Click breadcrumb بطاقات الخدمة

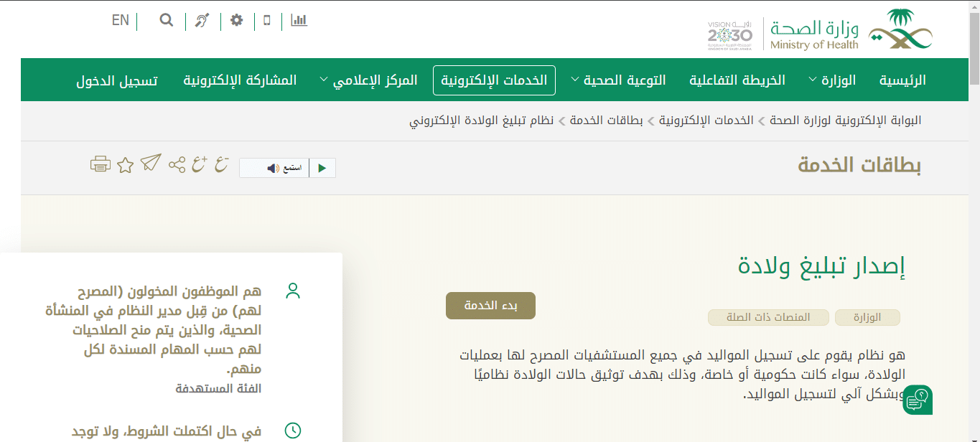point(607,120)
